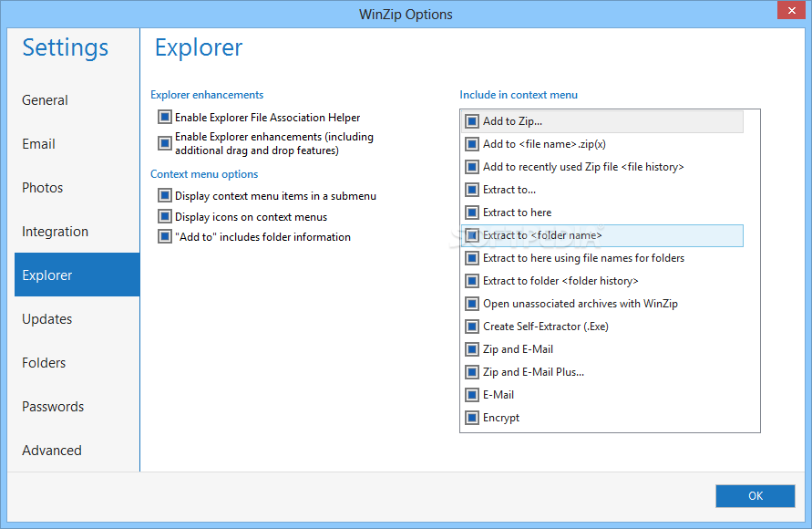The width and height of the screenshot is (812, 529).
Task: Toggle Extract to folder <folder history> checkbox
Action: 472,281
